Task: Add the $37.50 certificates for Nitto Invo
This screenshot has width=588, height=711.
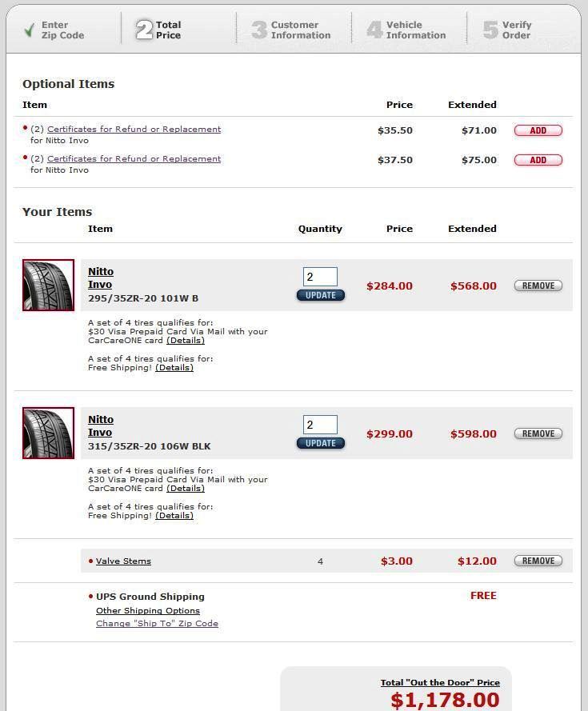Action: [538, 160]
